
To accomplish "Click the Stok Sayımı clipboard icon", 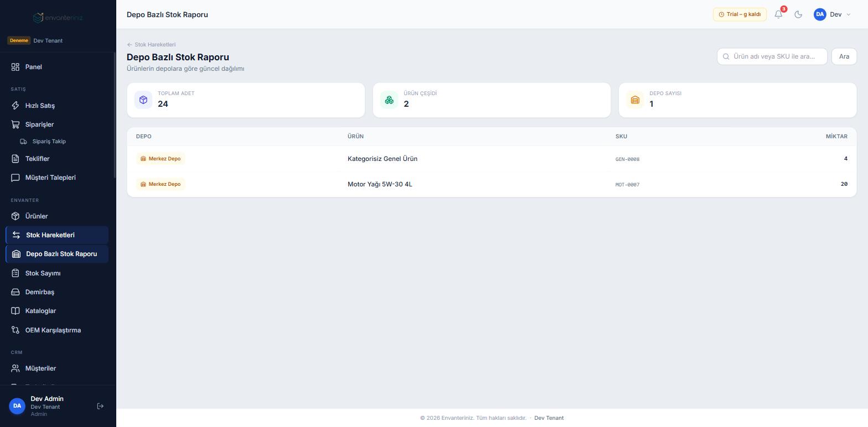I will pyautogui.click(x=15, y=273).
